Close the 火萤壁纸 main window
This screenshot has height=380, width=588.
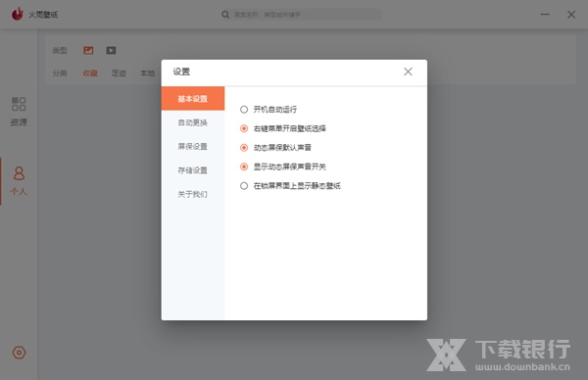(x=571, y=15)
